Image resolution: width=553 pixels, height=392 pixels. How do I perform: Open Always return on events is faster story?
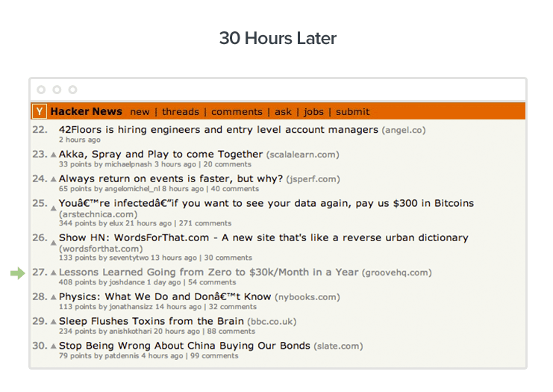[171, 179]
